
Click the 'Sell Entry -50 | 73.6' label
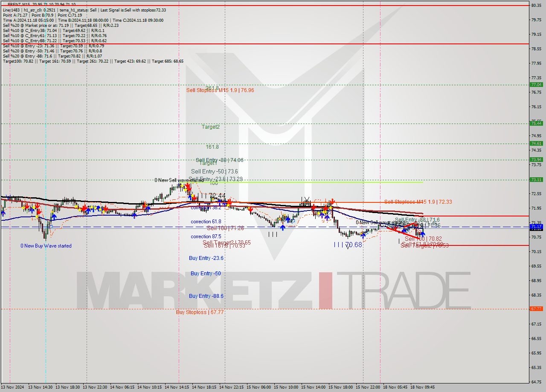point(215,171)
